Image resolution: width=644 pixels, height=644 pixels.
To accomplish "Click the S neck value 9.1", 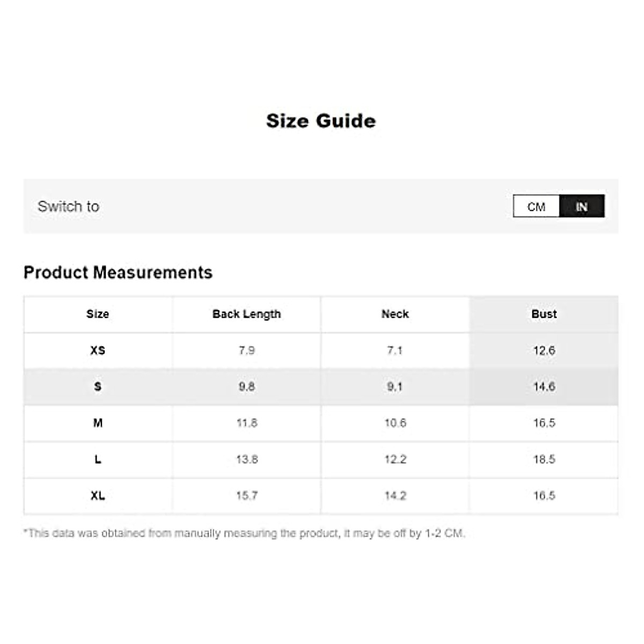I will pyautogui.click(x=395, y=386).
